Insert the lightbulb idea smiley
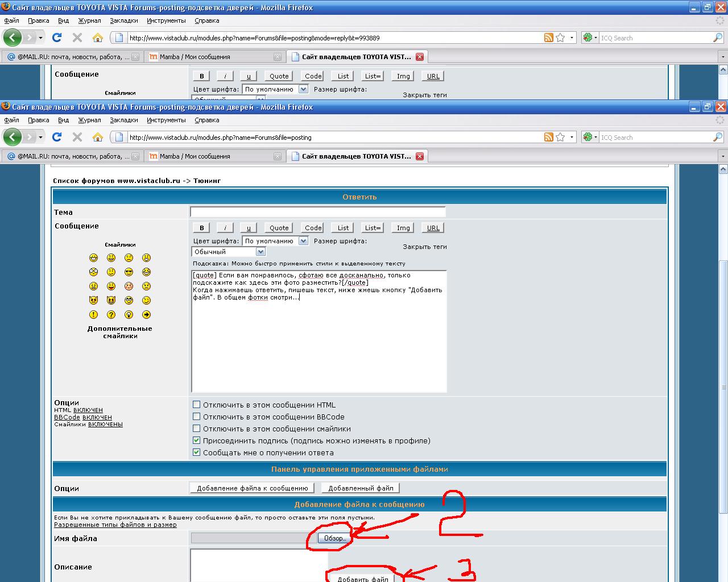728x582 pixels. 129,314
